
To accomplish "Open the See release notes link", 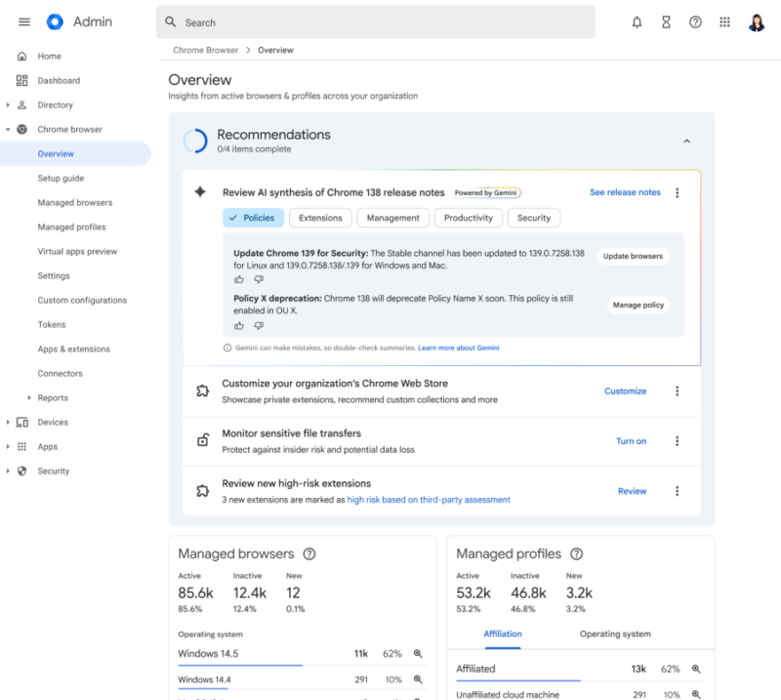I will click(x=625, y=192).
